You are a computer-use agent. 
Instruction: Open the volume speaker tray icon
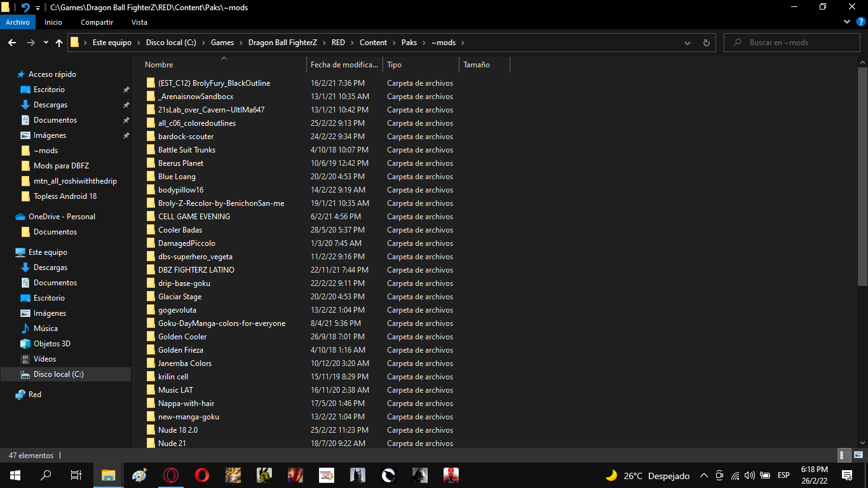749,475
